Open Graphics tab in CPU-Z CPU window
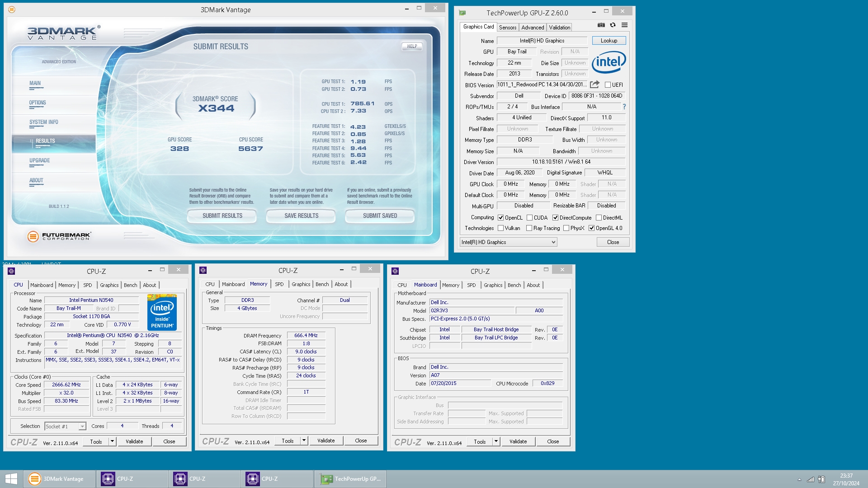Image resolution: width=868 pixels, height=488 pixels. (x=109, y=285)
